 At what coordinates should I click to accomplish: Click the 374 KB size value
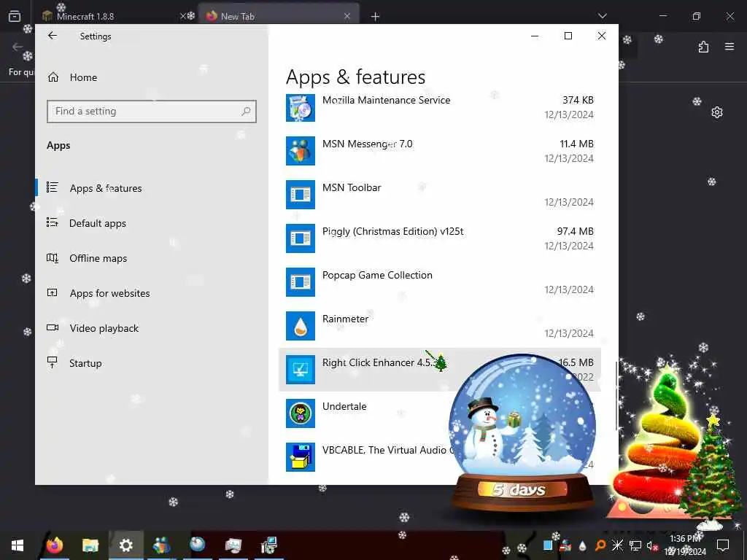pos(578,100)
